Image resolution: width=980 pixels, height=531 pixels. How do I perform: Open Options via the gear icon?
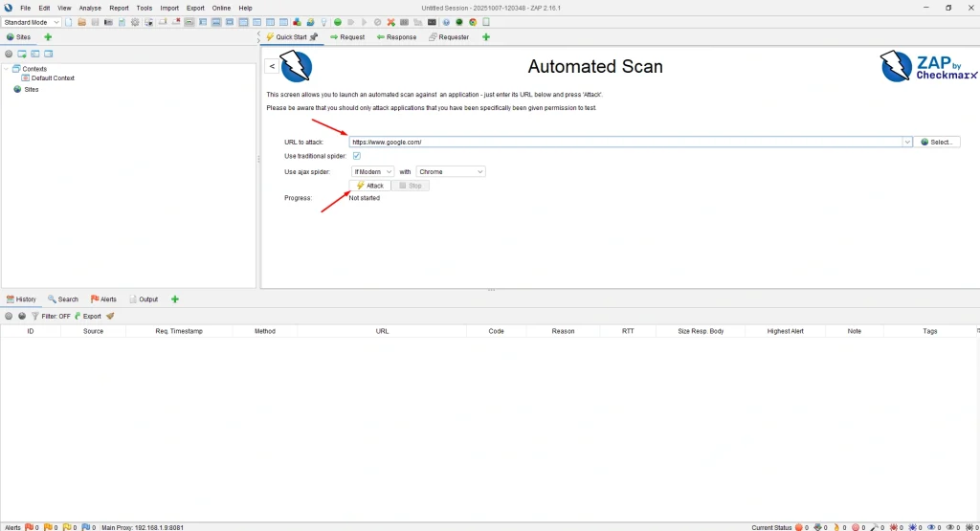[x=135, y=22]
